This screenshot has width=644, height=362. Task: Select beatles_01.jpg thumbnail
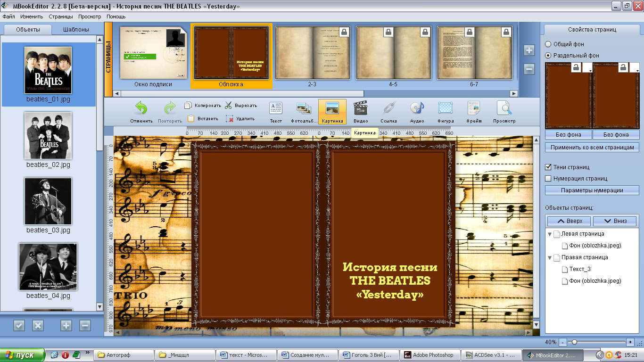[48, 70]
